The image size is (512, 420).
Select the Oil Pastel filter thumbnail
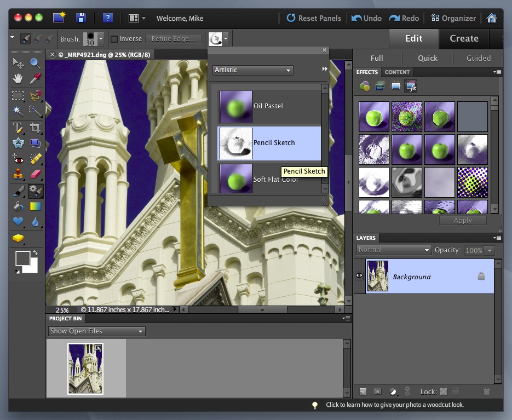point(236,106)
